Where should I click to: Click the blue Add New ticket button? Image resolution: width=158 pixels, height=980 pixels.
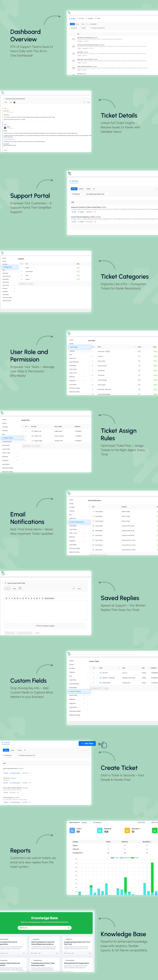click(x=87, y=743)
